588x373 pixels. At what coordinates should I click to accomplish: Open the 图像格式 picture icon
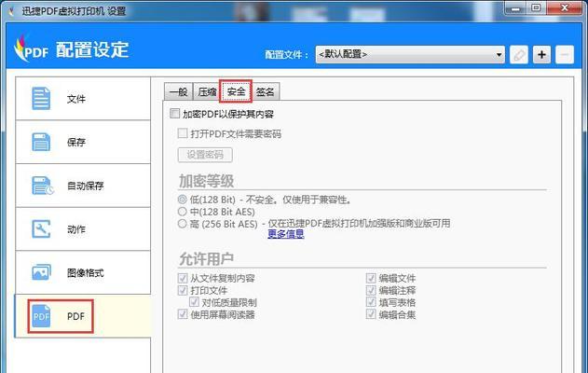pos(41,272)
